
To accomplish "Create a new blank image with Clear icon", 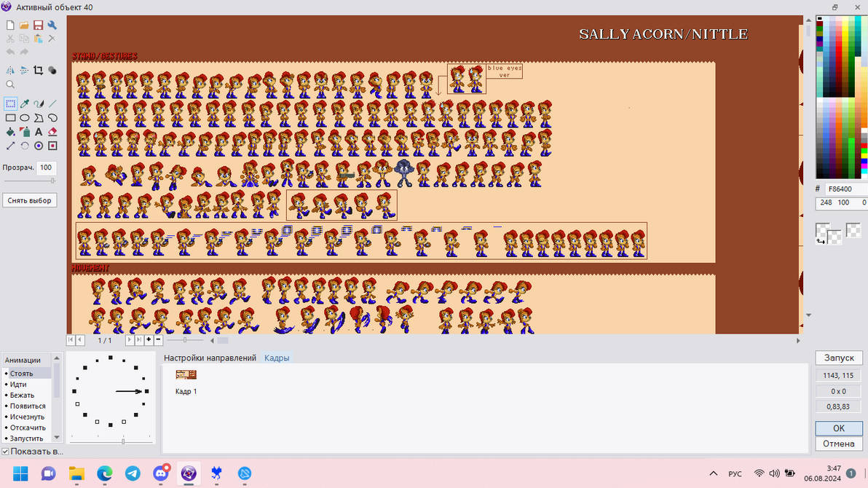I will click(10, 25).
